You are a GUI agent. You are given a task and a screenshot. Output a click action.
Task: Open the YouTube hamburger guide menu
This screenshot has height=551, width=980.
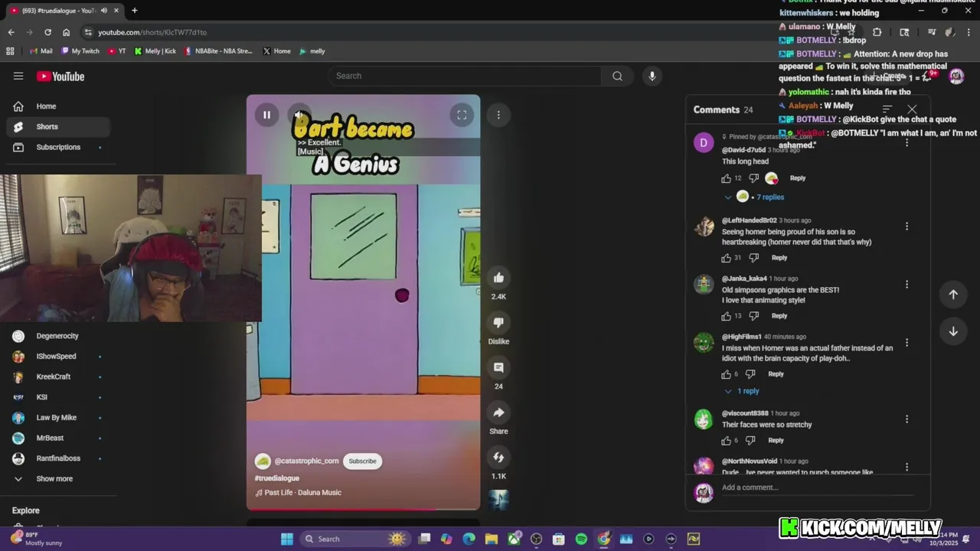18,76
